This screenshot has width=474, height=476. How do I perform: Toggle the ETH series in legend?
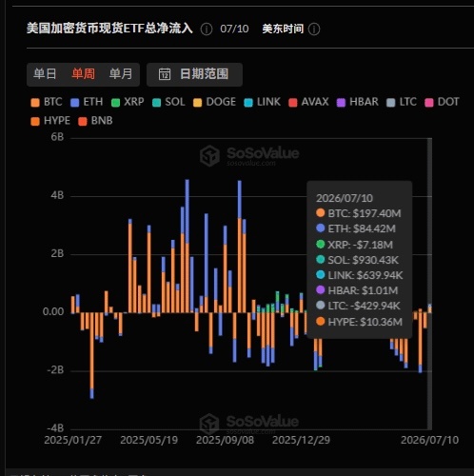(x=87, y=102)
